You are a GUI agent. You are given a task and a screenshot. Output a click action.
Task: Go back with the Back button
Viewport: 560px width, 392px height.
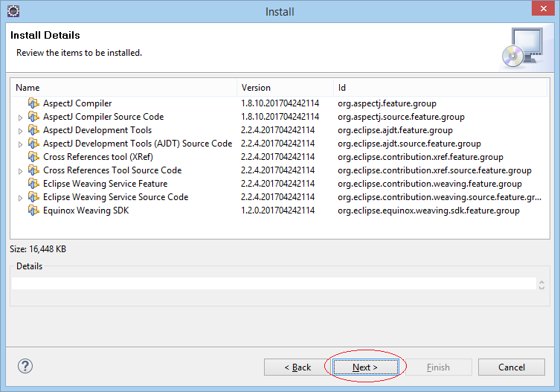click(297, 367)
